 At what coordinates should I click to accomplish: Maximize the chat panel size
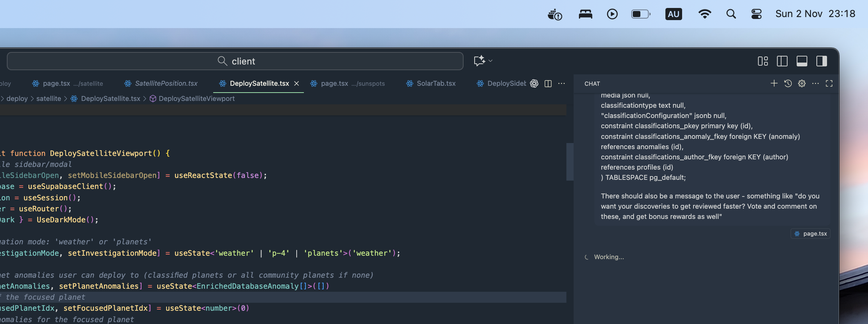click(829, 83)
